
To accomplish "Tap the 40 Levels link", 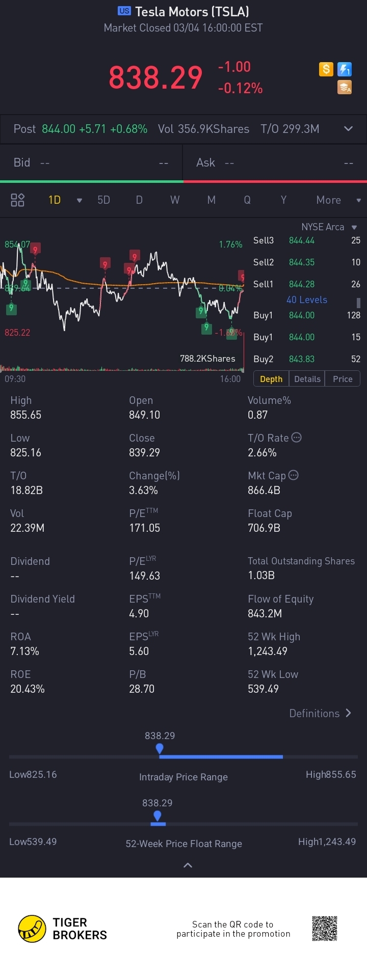I will click(x=307, y=300).
